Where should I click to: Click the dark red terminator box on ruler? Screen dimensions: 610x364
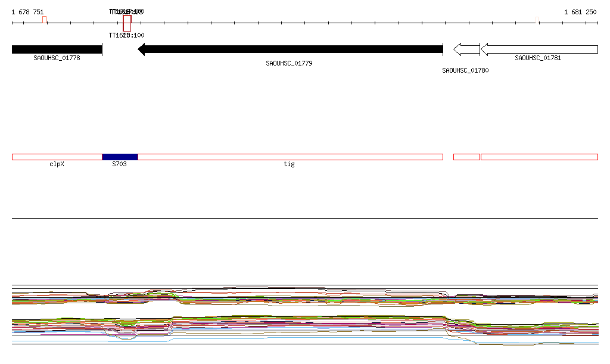[x=127, y=23]
